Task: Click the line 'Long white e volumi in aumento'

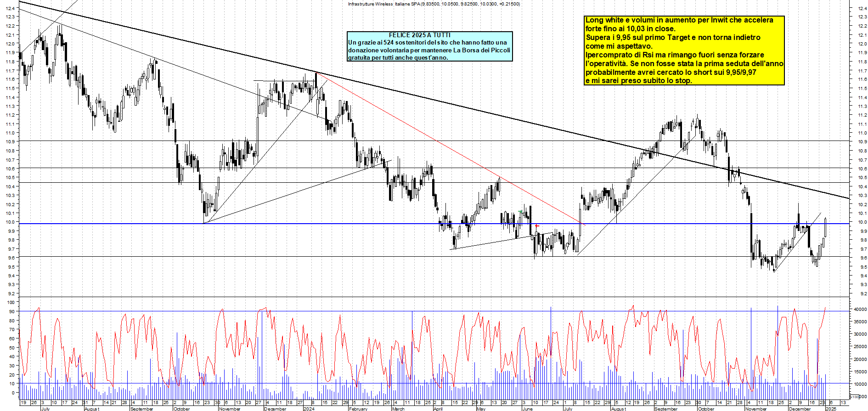Action: [679, 20]
